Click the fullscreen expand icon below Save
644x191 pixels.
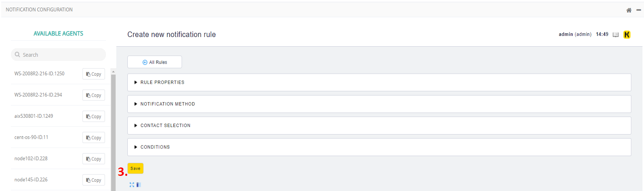click(x=132, y=185)
